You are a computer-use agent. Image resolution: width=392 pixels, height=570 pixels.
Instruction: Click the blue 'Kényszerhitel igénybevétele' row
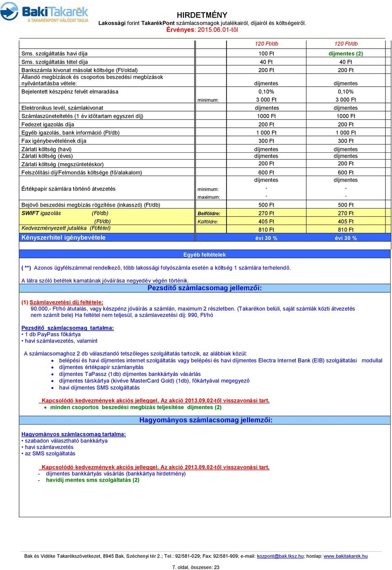[205, 238]
